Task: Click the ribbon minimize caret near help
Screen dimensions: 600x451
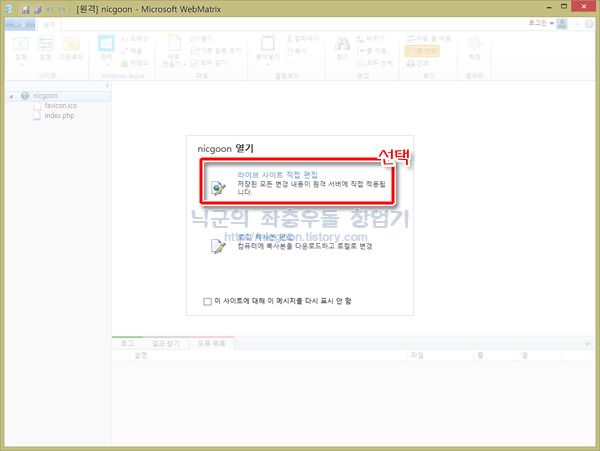Action: (x=577, y=24)
